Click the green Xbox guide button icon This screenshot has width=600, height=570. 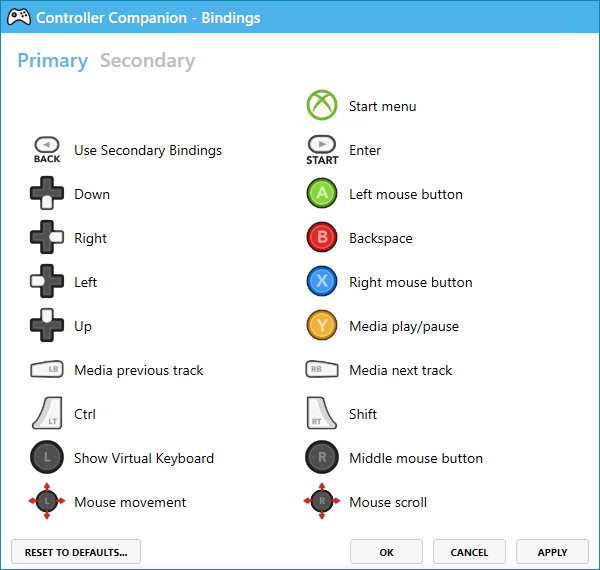point(322,106)
